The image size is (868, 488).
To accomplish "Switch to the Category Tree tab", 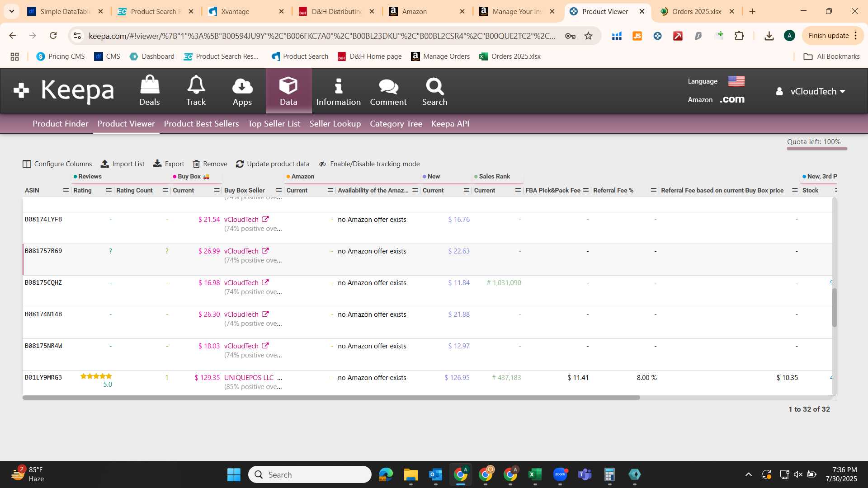I will click(396, 124).
